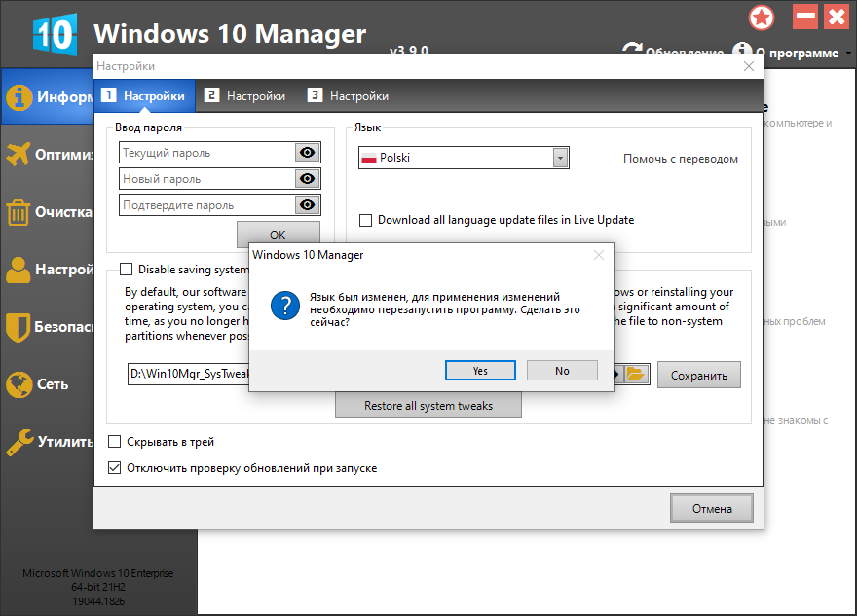The height and width of the screenshot is (616, 857).
Task: Switch to the third Настройки tab
Action: [349, 96]
